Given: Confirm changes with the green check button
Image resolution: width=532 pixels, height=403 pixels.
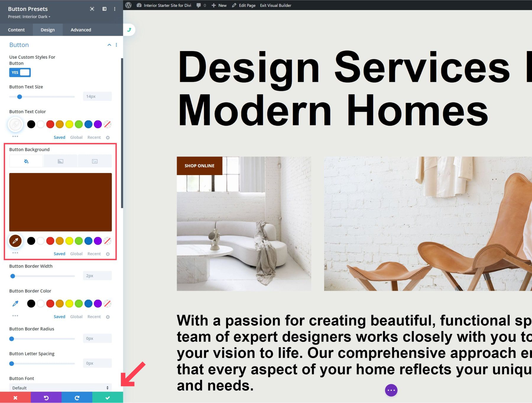Looking at the screenshot, I should pos(108,398).
